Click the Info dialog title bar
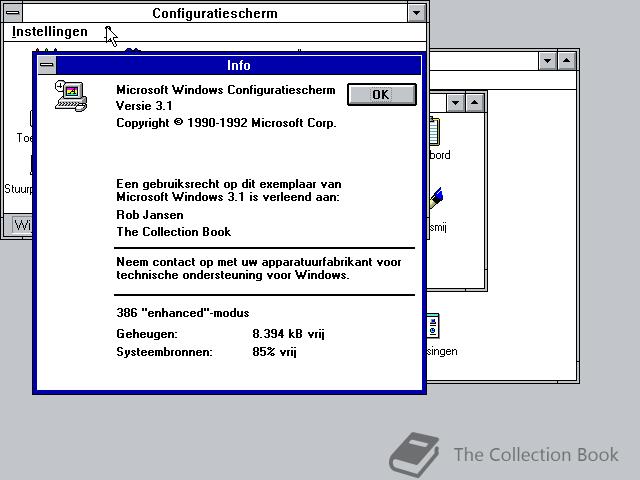This screenshot has width=640, height=480. [239, 65]
